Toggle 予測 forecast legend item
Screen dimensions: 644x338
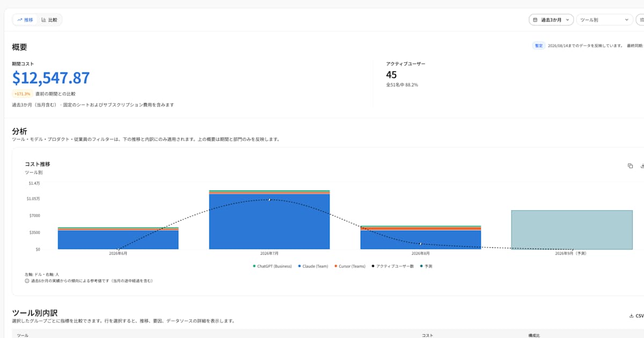pos(426,266)
